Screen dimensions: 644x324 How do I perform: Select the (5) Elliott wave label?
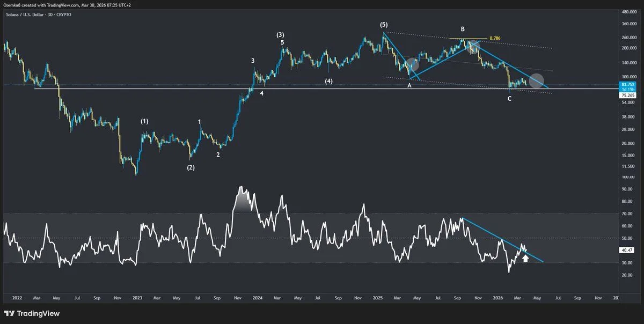pos(384,25)
